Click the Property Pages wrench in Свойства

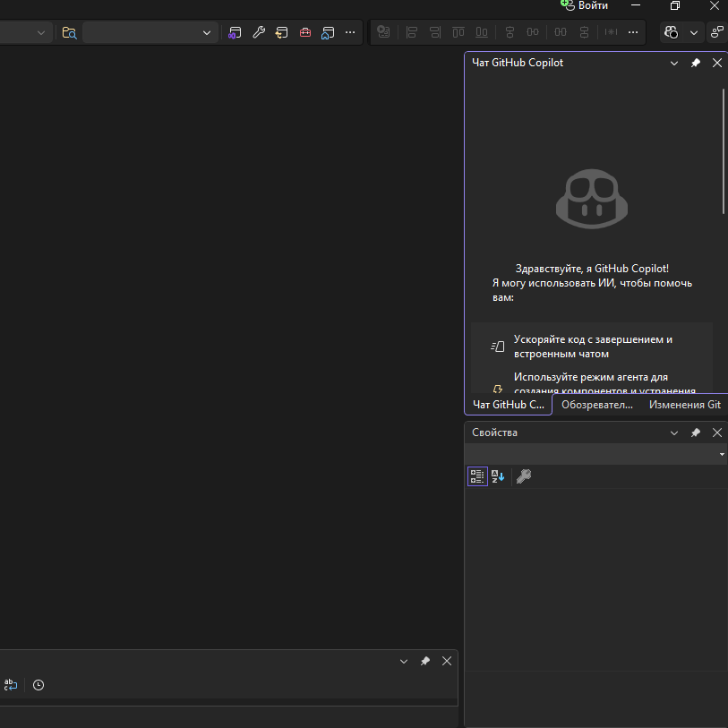tap(524, 476)
